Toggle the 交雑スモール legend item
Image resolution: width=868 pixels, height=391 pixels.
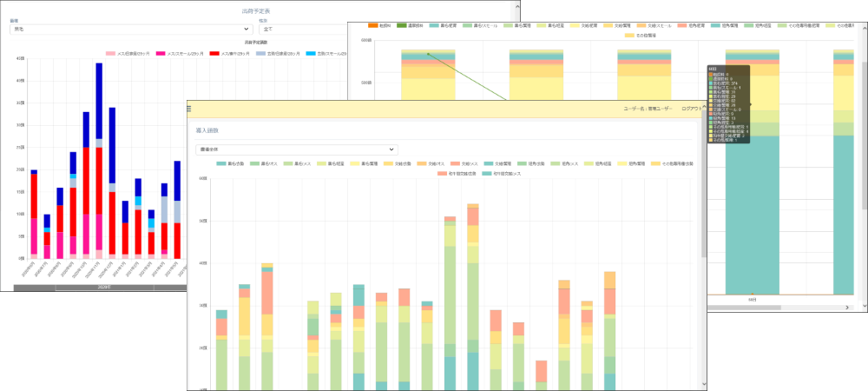654,25
